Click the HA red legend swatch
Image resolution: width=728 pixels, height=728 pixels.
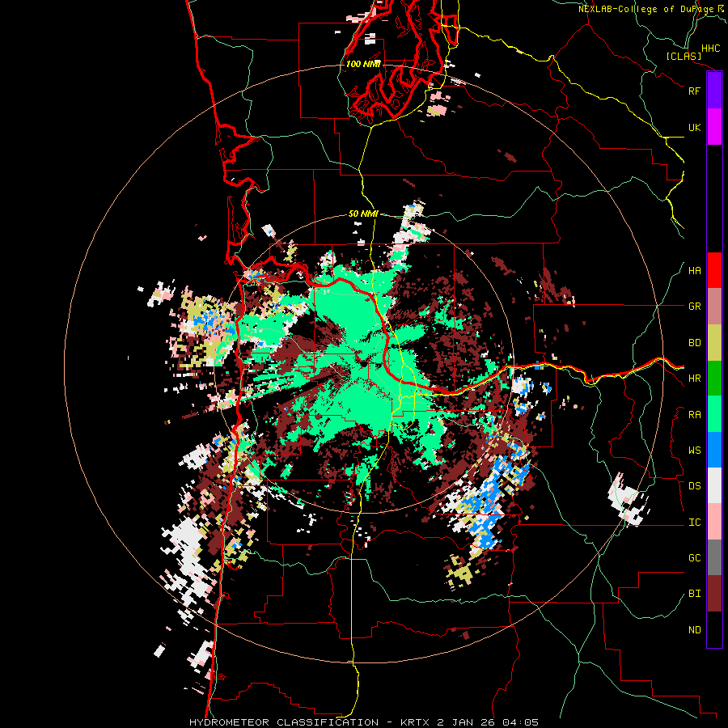(x=714, y=270)
